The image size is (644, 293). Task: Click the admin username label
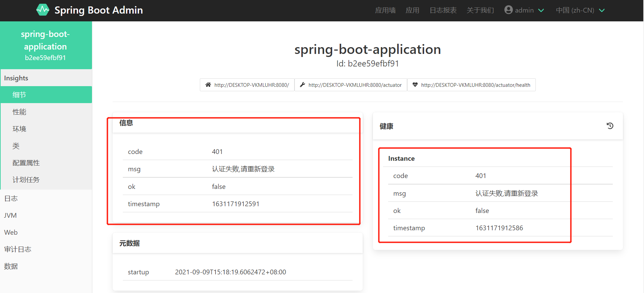(524, 11)
